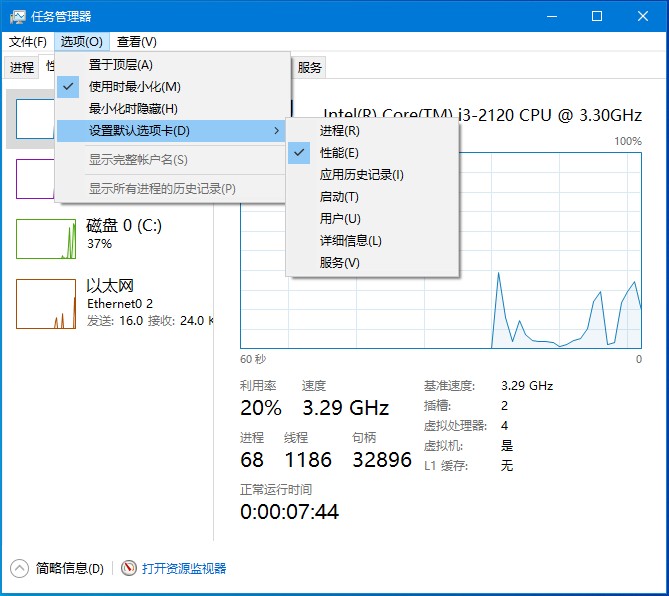The width and height of the screenshot is (669, 596).
Task: Choose 进程(R) as default tab
Action: tap(340, 131)
